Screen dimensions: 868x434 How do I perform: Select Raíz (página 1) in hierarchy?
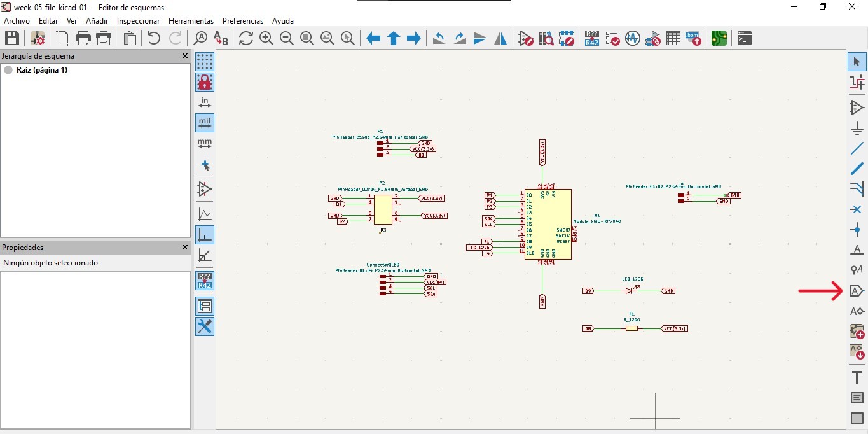tap(41, 70)
